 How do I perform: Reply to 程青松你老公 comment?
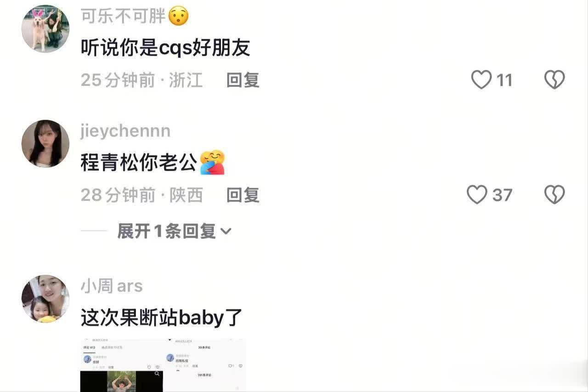point(243,195)
